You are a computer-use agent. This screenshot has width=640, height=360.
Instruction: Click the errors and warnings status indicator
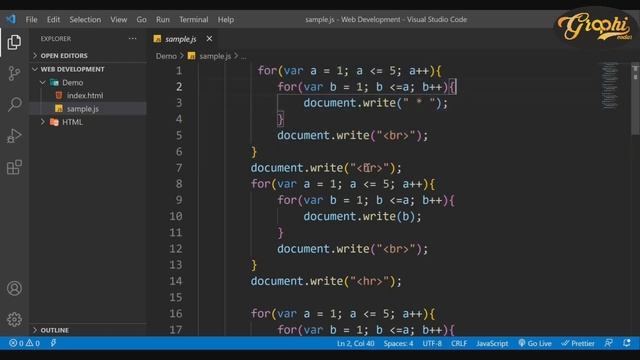tap(24, 343)
